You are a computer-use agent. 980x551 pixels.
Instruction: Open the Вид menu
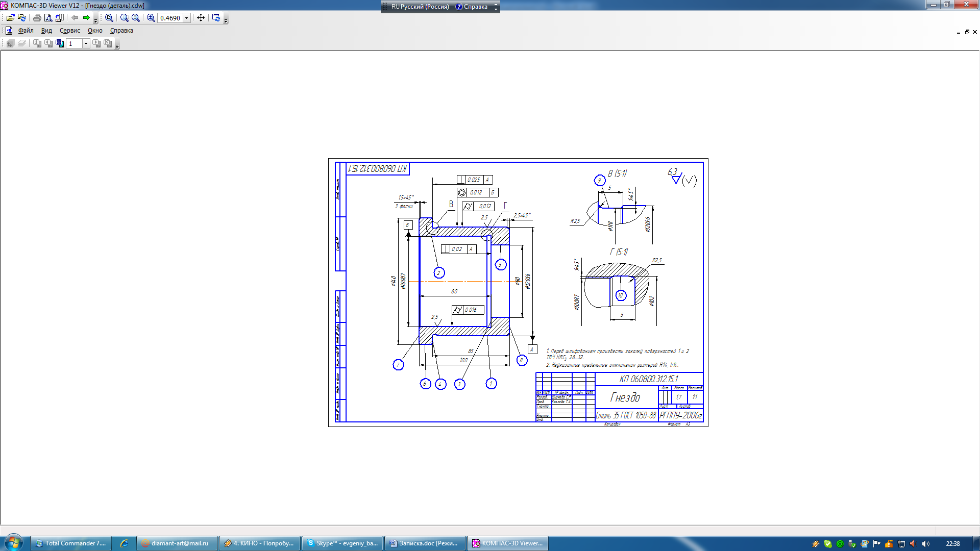tap(46, 31)
